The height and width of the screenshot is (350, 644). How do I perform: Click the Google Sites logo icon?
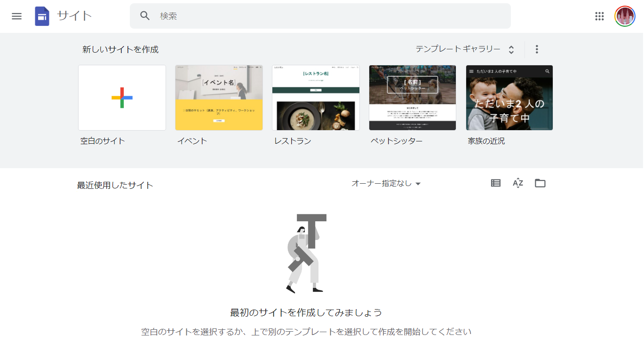(x=42, y=16)
